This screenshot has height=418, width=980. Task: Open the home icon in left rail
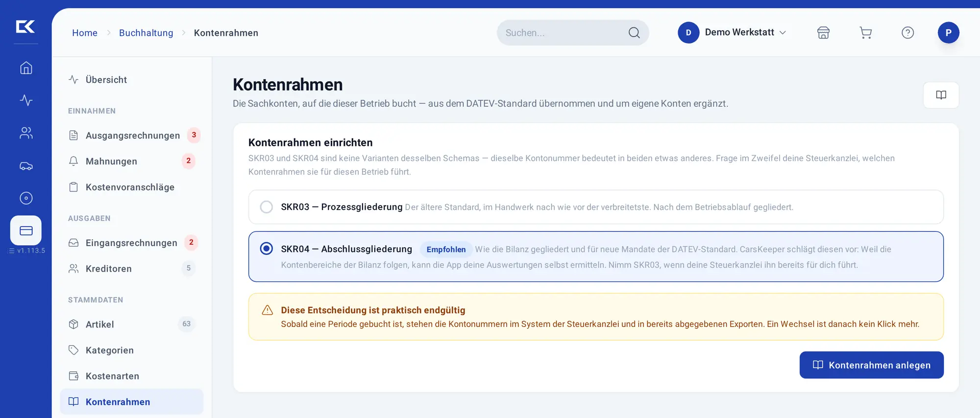(x=26, y=68)
